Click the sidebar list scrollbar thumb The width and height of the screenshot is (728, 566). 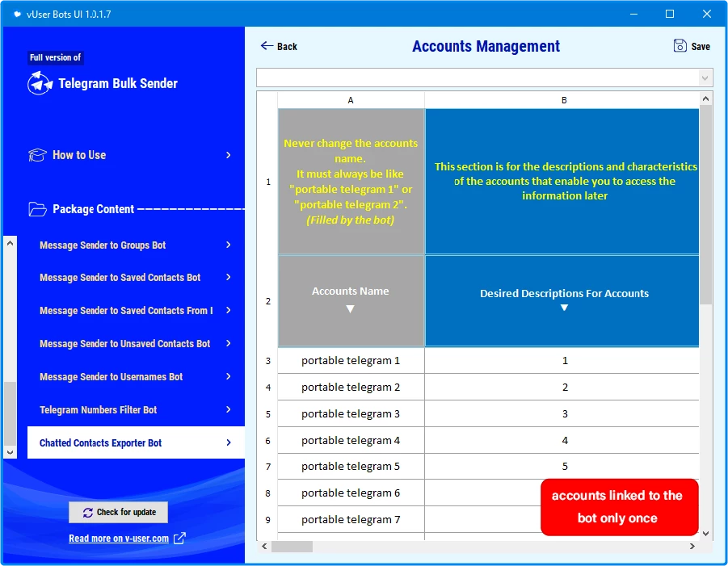click(11, 413)
